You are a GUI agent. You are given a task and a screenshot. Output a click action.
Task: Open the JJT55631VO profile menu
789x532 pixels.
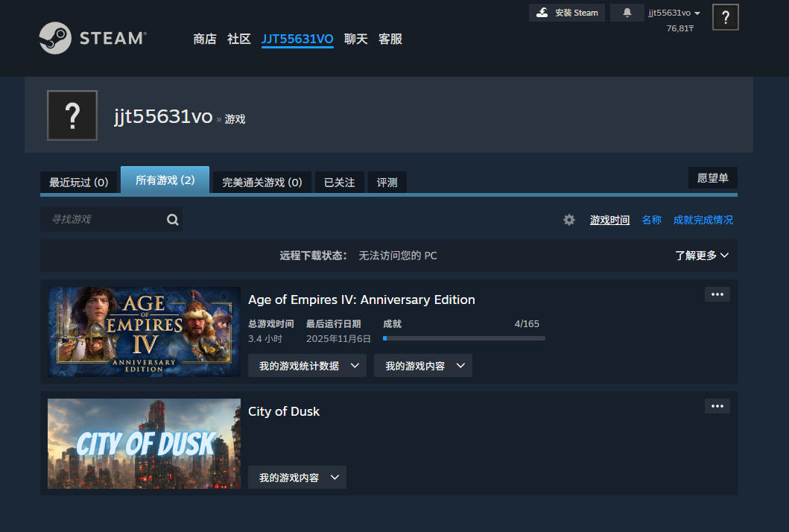point(297,39)
